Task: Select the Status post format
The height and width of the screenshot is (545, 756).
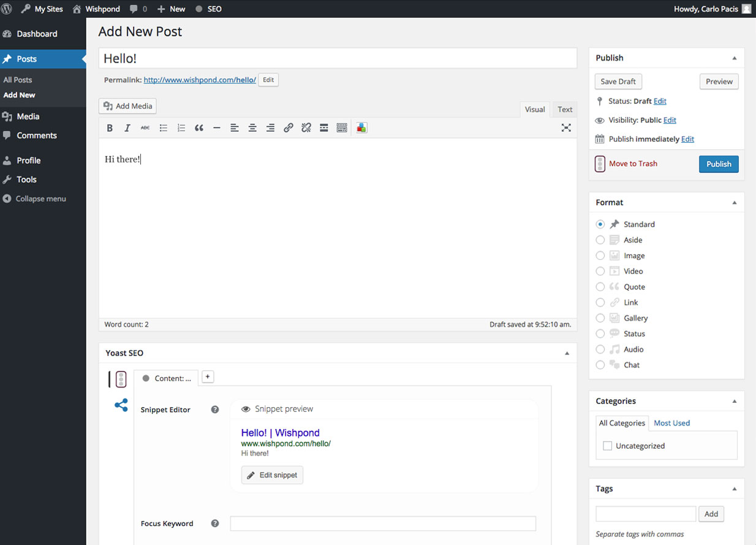Action: click(x=600, y=333)
